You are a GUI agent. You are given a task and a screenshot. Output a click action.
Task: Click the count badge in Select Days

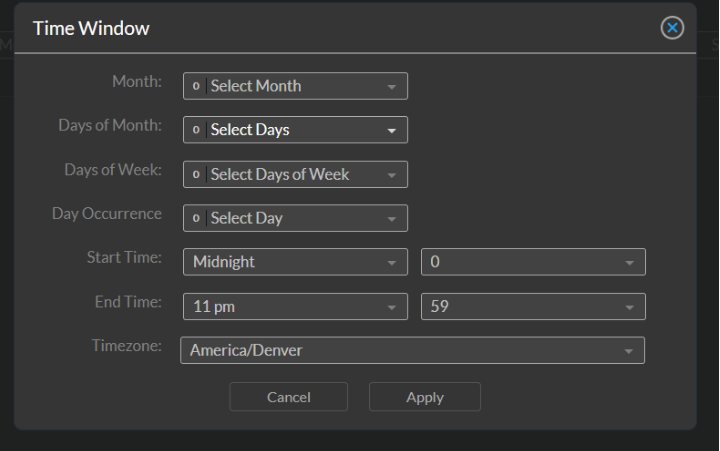pos(195,130)
